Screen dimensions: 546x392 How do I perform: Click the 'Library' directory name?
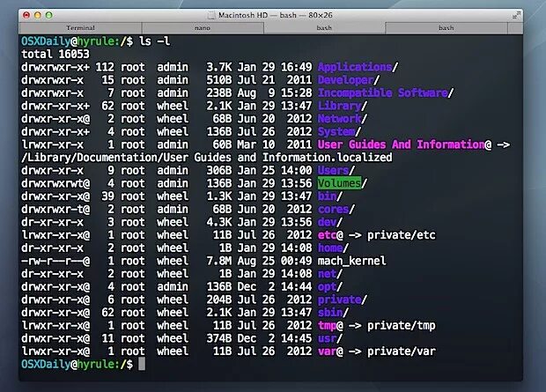339,106
